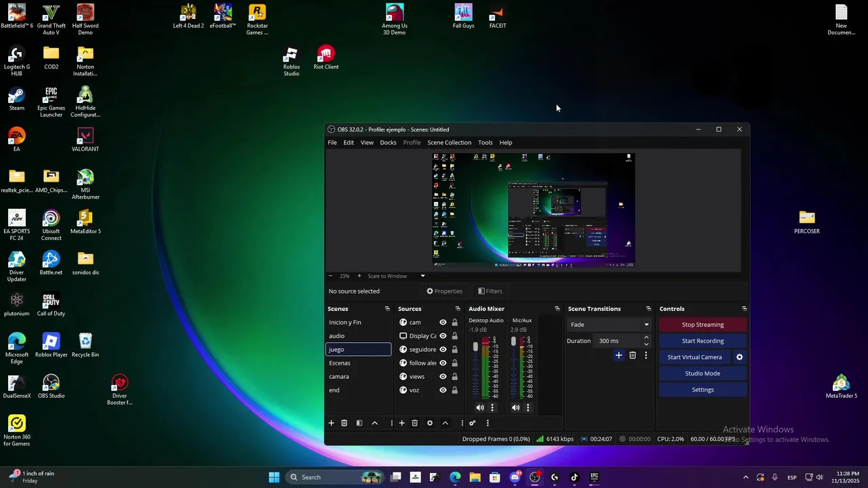
Task: Open the File menu
Action: 332,142
